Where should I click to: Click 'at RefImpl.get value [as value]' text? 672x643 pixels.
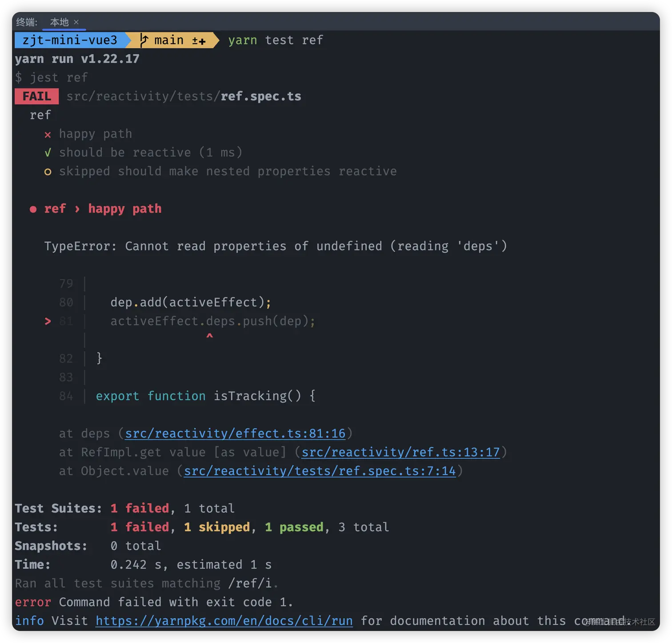[173, 452]
